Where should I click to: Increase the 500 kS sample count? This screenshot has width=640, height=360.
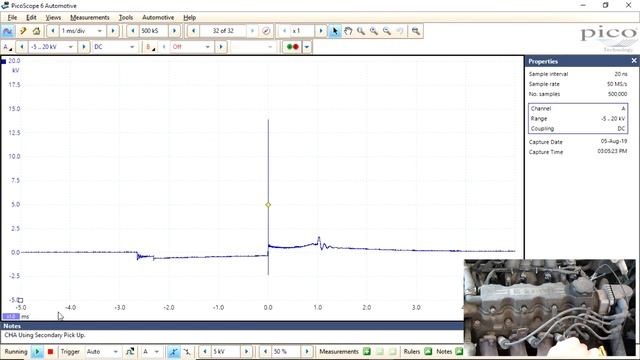coord(174,31)
